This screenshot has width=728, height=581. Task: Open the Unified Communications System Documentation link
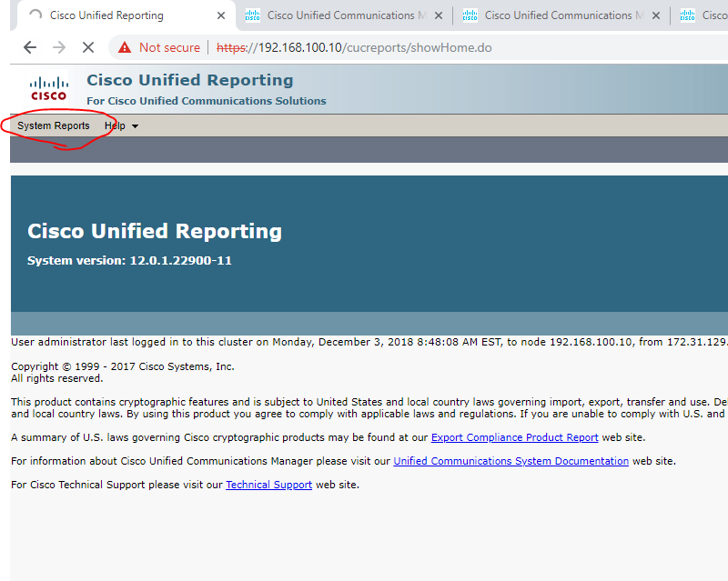click(510, 461)
